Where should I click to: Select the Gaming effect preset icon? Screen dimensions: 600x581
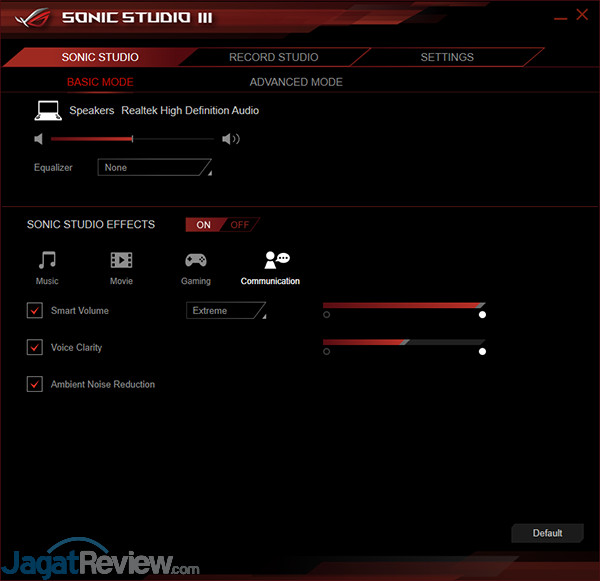click(x=196, y=260)
